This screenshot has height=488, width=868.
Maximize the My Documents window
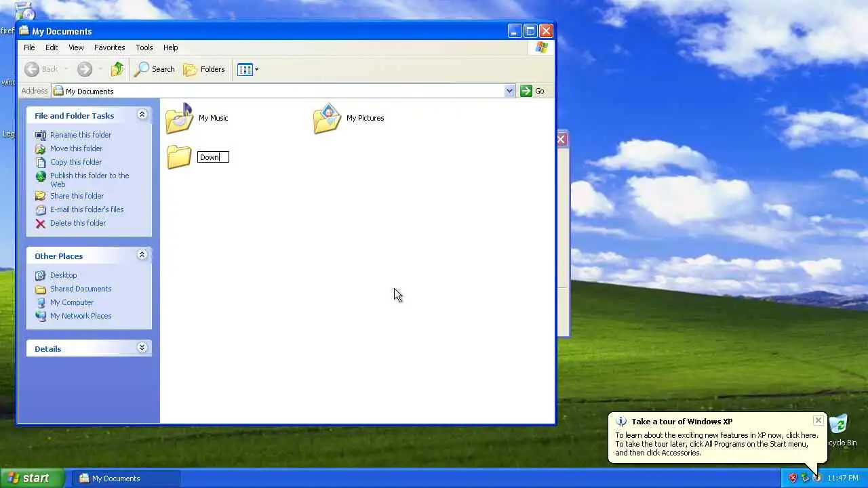coord(530,30)
